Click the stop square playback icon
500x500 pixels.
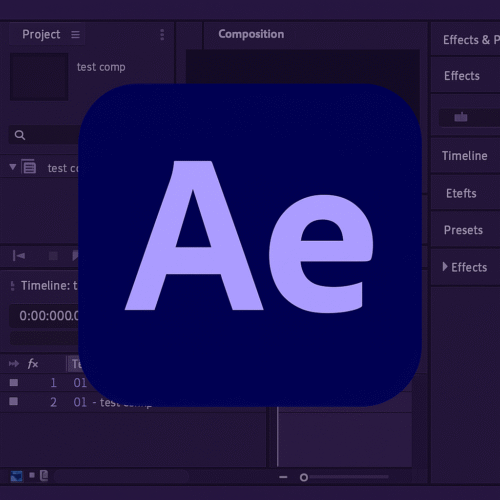tap(53, 256)
